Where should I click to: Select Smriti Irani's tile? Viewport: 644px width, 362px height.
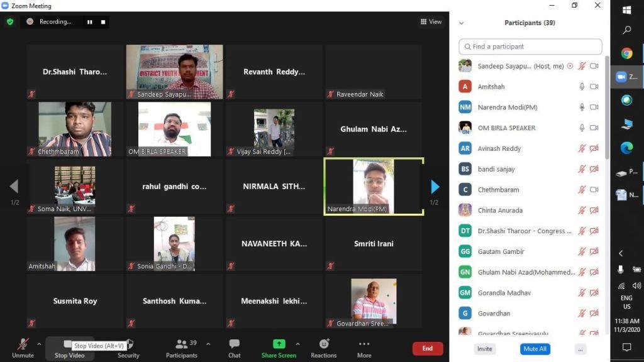click(x=374, y=244)
